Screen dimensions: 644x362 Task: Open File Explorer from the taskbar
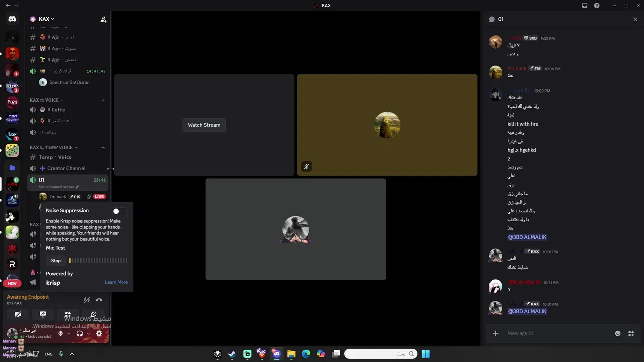coord(291,354)
